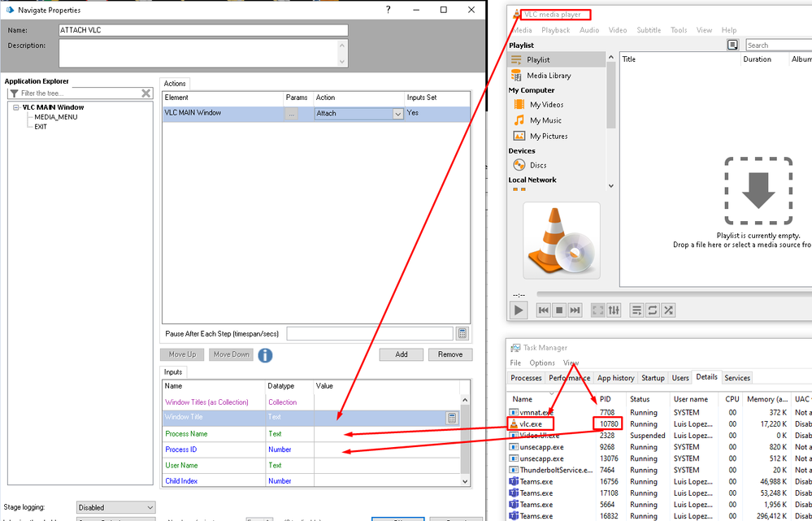
Task: Click the VLC playlist Search field
Action: click(x=779, y=45)
